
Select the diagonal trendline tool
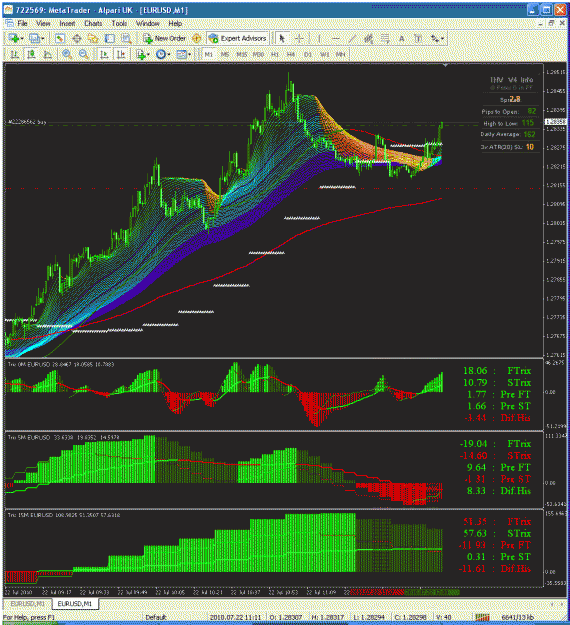coord(352,38)
